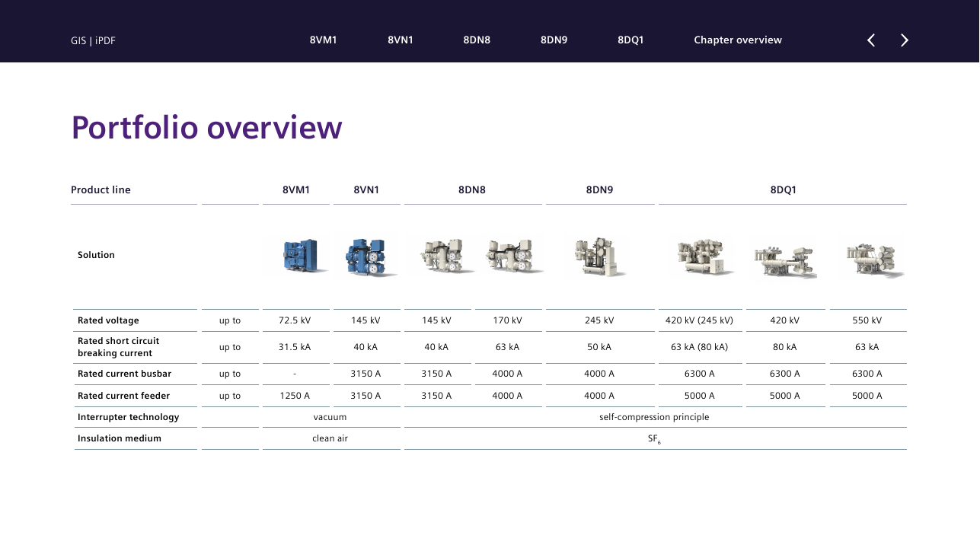Open the 8VN1 navigation tab

pos(401,40)
